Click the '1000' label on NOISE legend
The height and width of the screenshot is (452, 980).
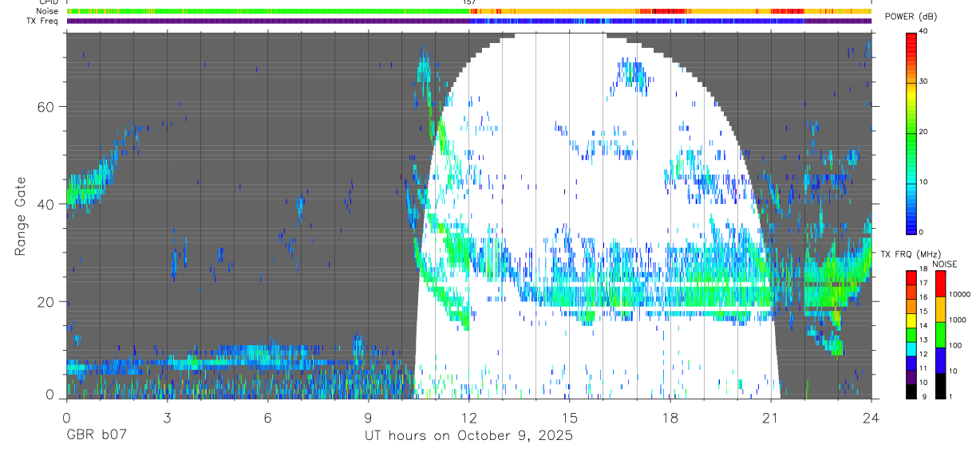(x=958, y=320)
